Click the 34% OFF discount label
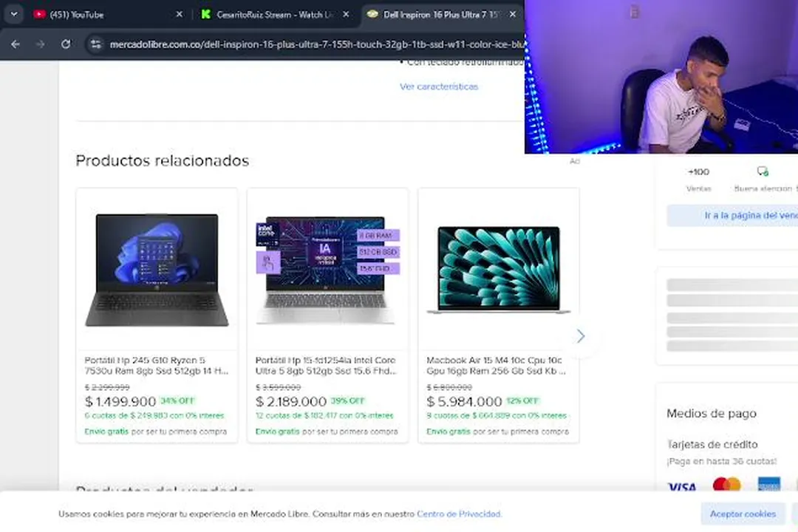This screenshot has height=532, width=798. (x=177, y=400)
